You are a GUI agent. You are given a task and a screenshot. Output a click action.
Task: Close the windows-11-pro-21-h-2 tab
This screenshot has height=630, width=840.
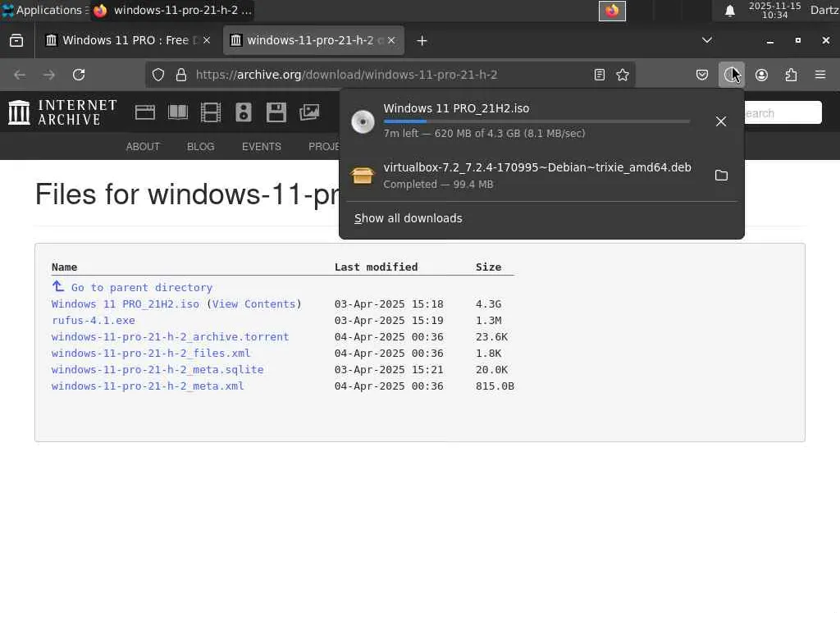pyautogui.click(x=391, y=41)
